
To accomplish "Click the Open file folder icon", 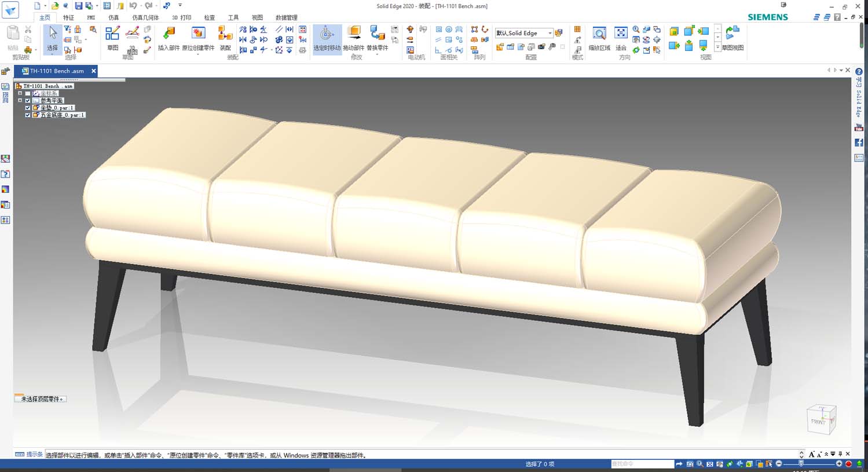I will tap(55, 6).
